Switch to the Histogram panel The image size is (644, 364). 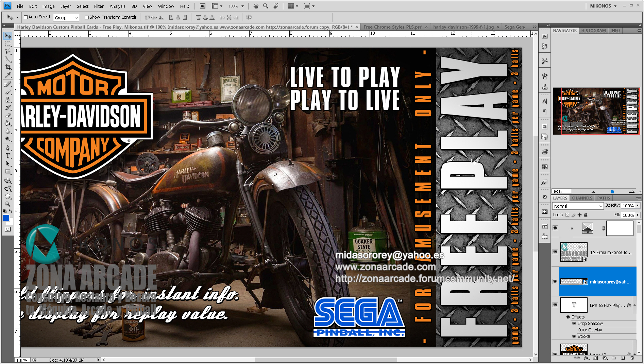coord(593,30)
